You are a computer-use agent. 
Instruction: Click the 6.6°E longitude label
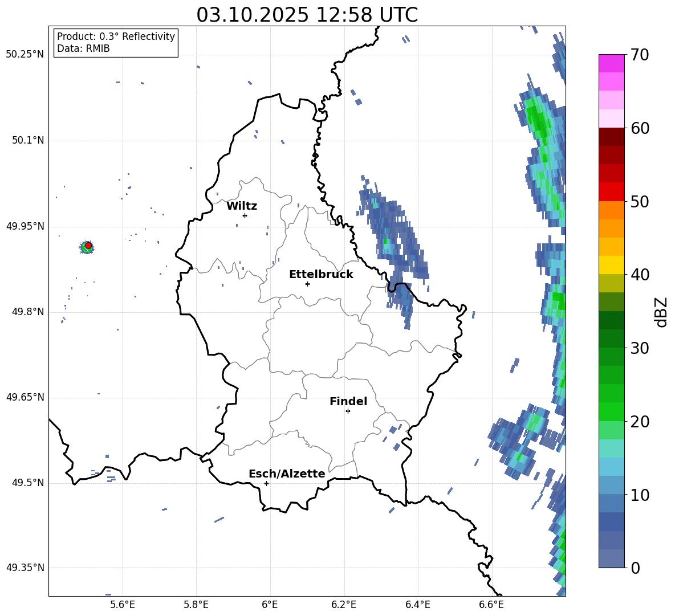[491, 605]
